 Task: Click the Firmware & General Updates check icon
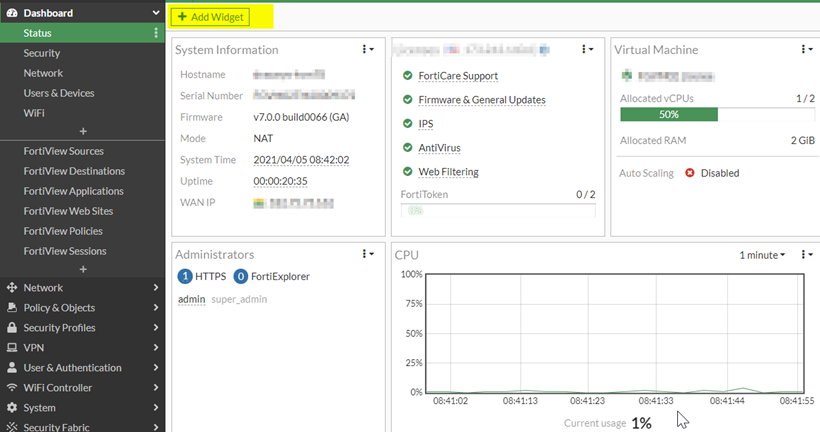(408, 100)
